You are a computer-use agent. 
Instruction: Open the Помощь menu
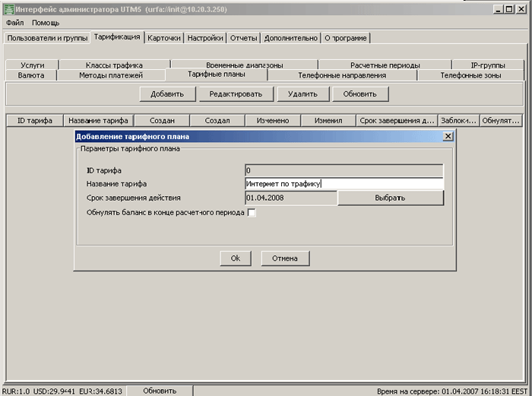[x=46, y=23]
